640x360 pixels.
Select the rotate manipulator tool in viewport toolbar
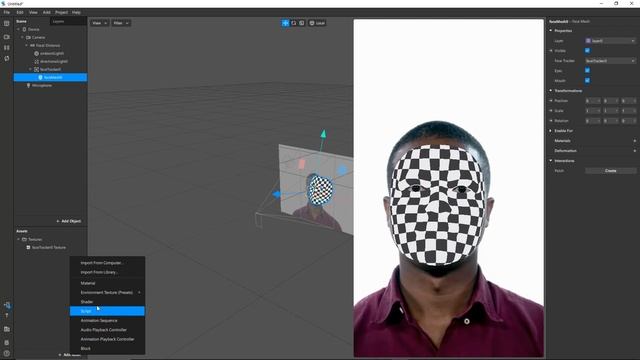click(293, 23)
